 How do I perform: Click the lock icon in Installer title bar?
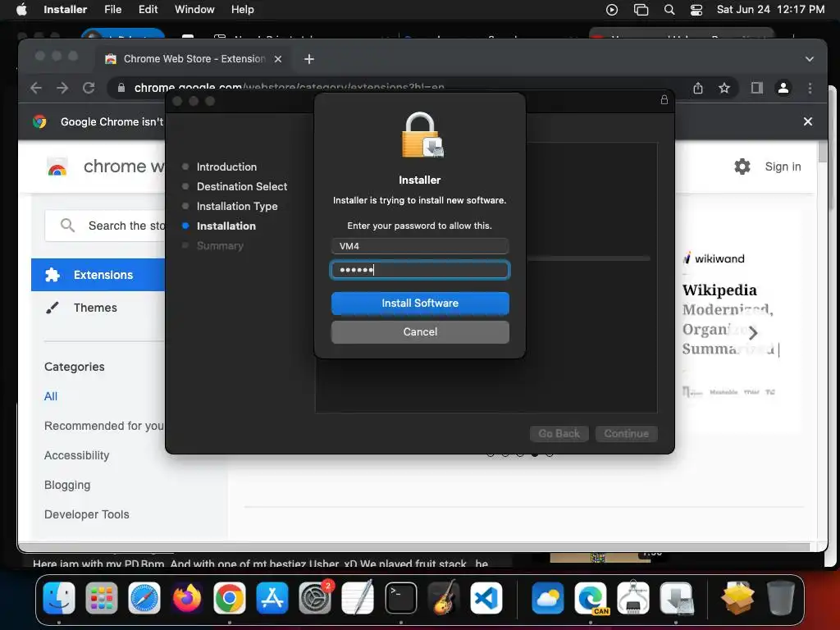pos(664,99)
